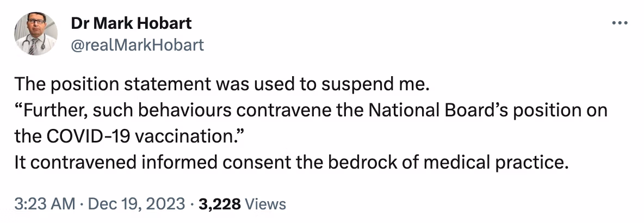The width and height of the screenshot is (644, 223).
Task: Click the 3,228 view count number
Action: (220, 204)
